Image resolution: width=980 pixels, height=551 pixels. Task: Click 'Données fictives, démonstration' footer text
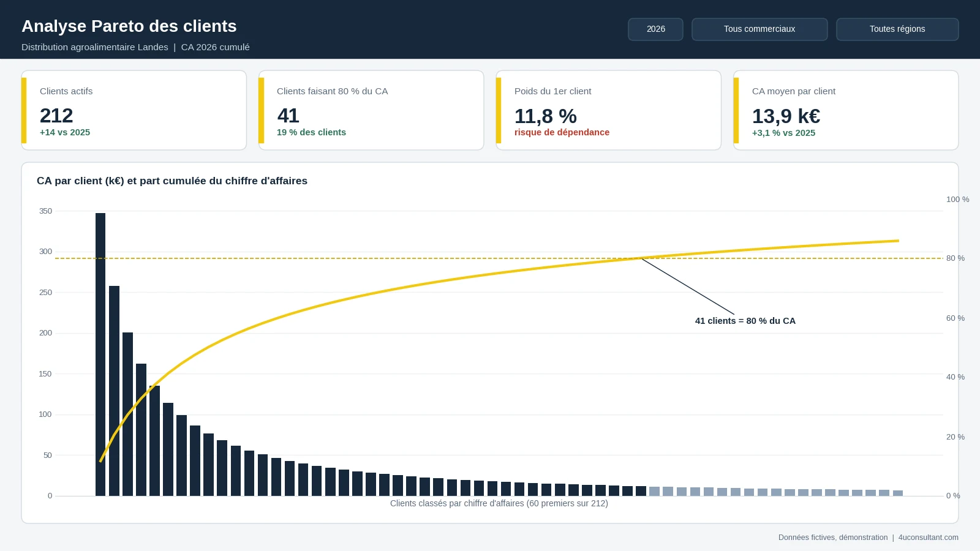point(833,538)
